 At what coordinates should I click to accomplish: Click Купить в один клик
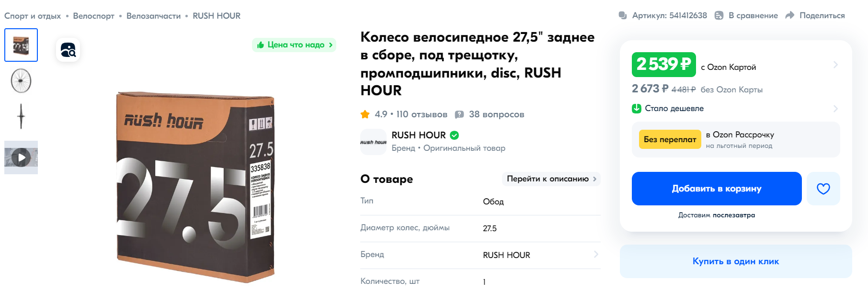[x=735, y=261]
